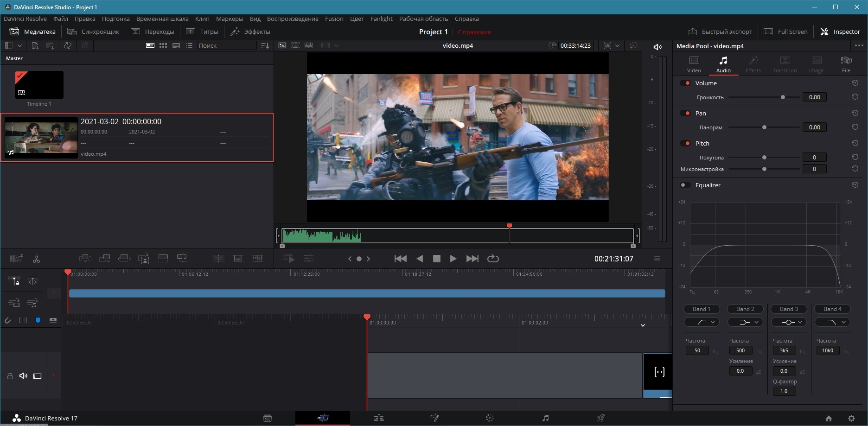Open the Справка help menu
The image size is (868, 426).
(466, 19)
